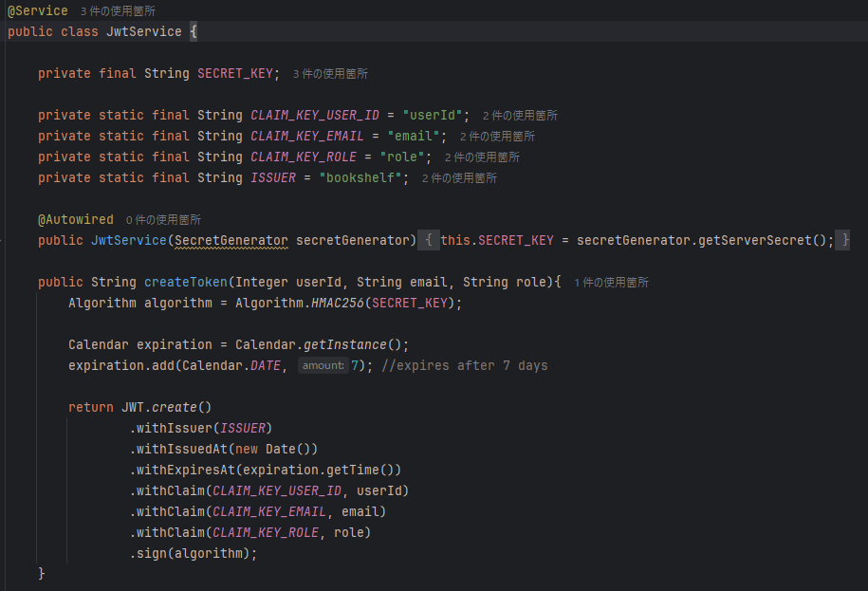Click the createToken method name

185,282
